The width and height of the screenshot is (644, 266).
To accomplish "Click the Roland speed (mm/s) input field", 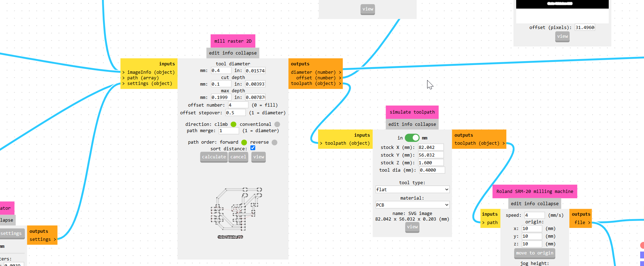I will pyautogui.click(x=534, y=215).
